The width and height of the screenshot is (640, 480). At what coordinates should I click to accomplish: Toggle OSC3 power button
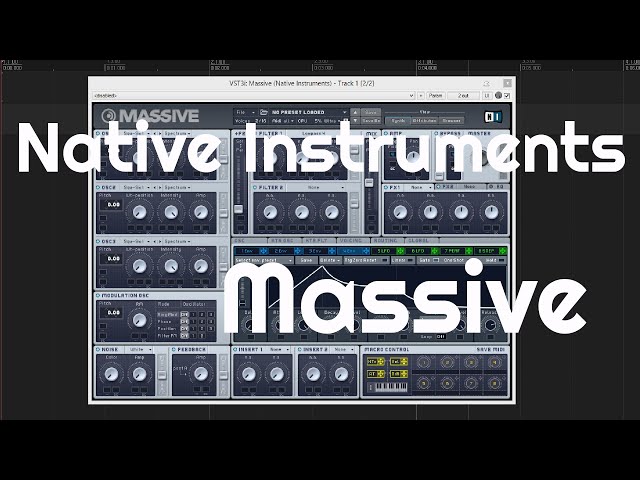coord(98,241)
